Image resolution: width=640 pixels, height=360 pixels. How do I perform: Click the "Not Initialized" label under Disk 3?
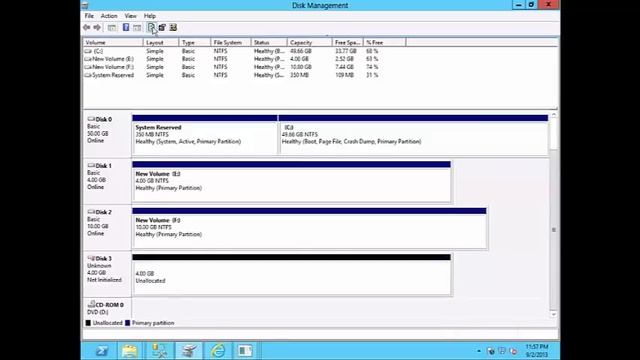(x=104, y=280)
